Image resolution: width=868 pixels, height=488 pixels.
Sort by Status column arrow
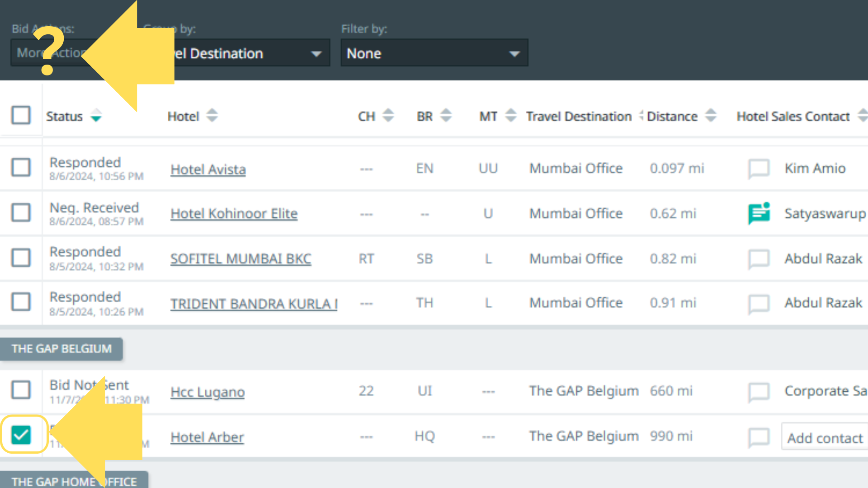pyautogui.click(x=96, y=116)
